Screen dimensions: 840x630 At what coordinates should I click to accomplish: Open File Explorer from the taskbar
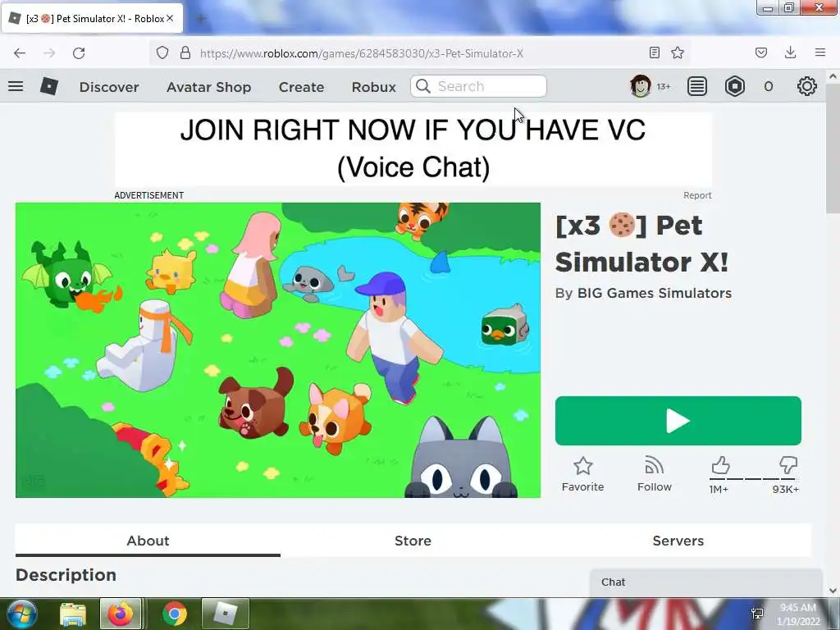pyautogui.click(x=73, y=614)
